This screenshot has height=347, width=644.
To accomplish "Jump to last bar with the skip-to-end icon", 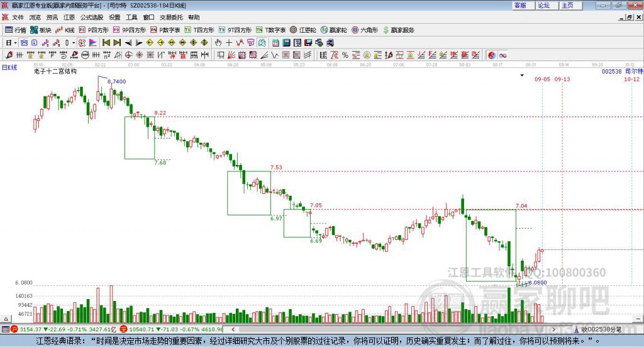I will [117, 42].
